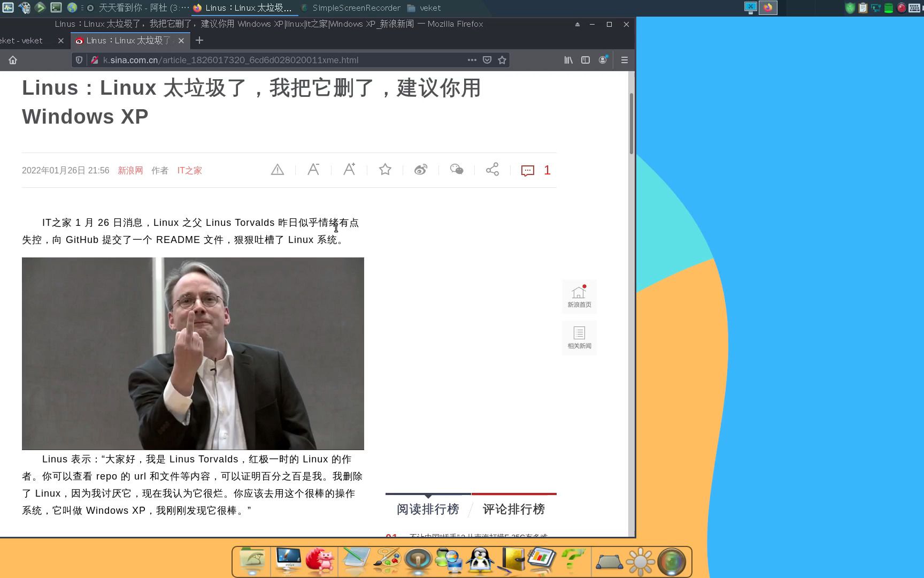Decrease article font size (A-)
The width and height of the screenshot is (924, 578).
point(313,170)
